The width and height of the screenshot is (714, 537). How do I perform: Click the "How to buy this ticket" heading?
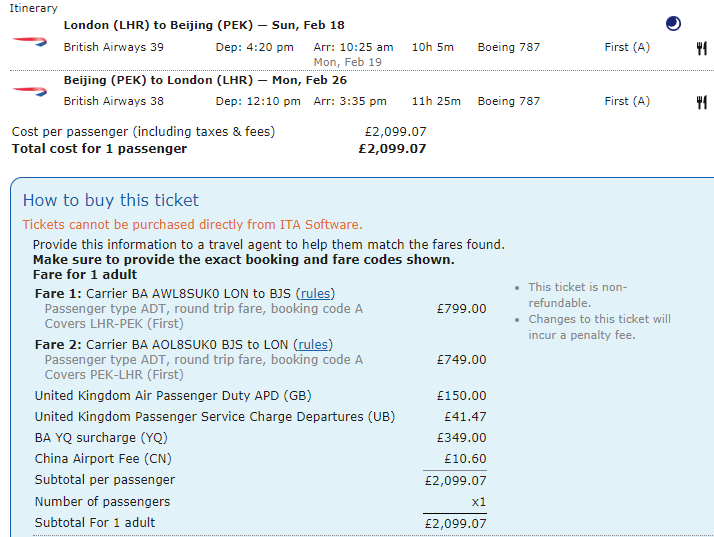coord(111,200)
